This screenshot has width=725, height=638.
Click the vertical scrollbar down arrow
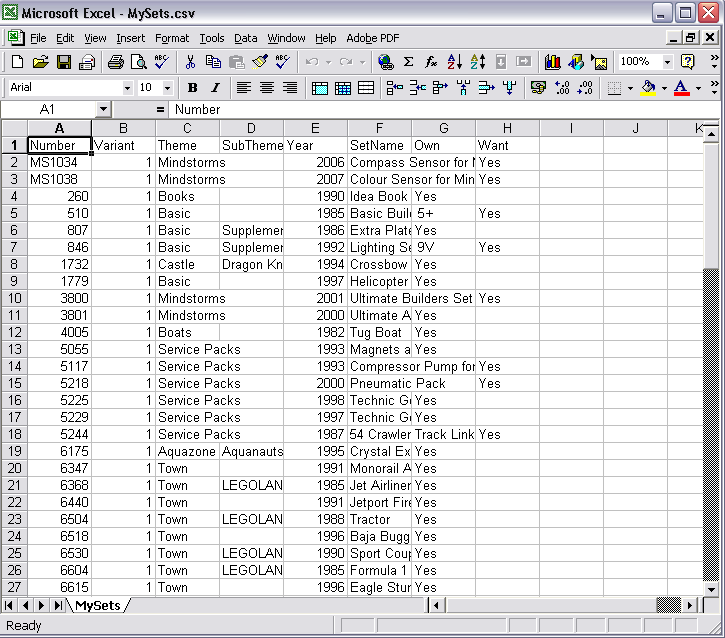point(711,589)
